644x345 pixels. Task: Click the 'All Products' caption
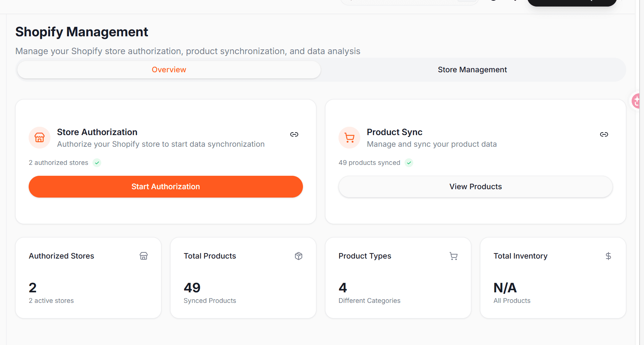click(512, 301)
